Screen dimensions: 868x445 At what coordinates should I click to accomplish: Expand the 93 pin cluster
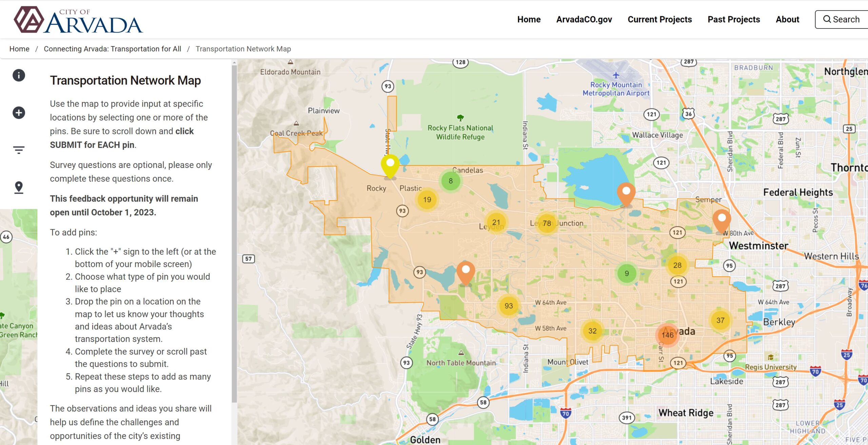509,306
